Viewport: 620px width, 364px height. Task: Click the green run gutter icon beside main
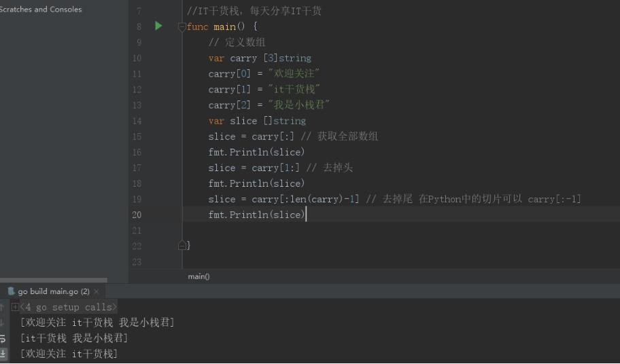[x=158, y=26]
